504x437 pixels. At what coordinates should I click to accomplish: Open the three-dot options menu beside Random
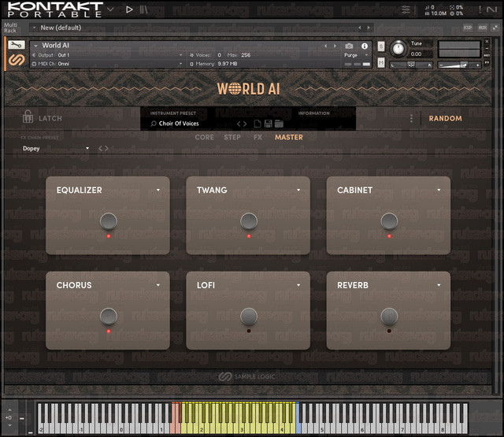[x=411, y=119]
